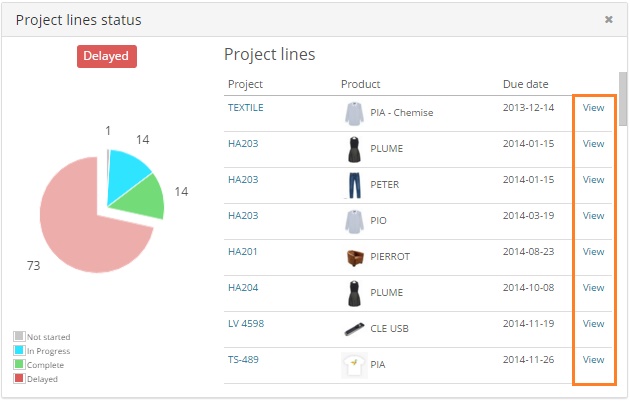Click the Delayed status badge

(106, 56)
